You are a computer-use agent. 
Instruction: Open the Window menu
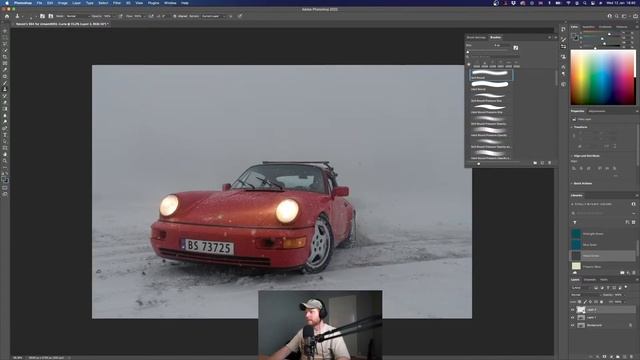[x=170, y=3]
